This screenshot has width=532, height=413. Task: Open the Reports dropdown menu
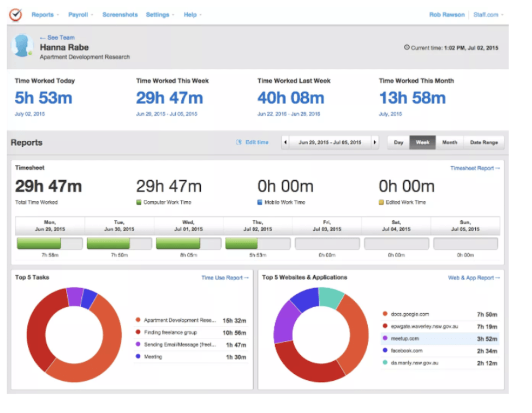(45, 15)
